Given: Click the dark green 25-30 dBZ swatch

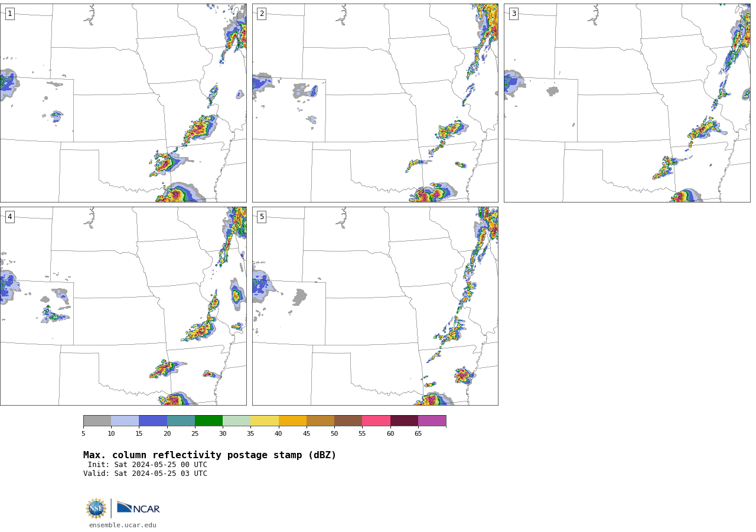Looking at the screenshot, I should click(x=209, y=421).
